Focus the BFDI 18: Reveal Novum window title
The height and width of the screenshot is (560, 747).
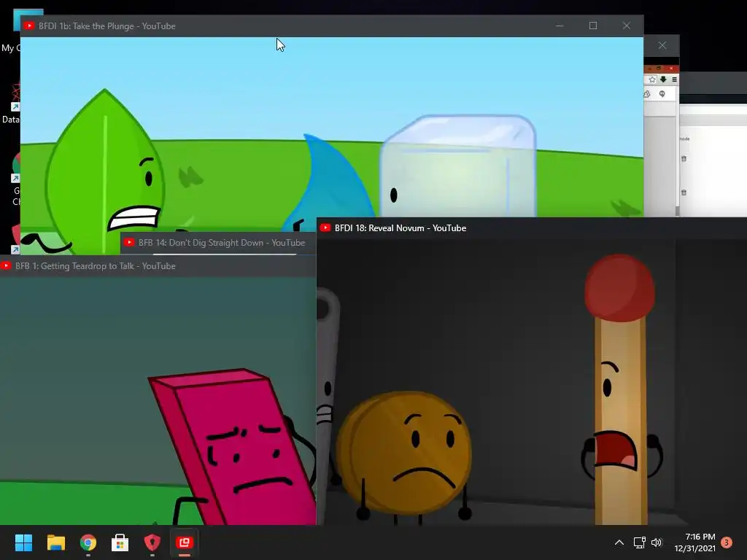(400, 228)
